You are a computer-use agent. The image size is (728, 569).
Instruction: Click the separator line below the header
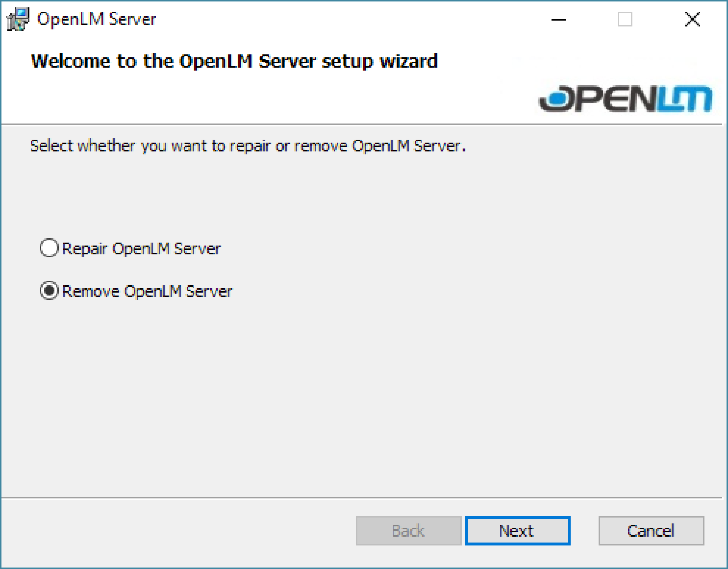coord(362,125)
